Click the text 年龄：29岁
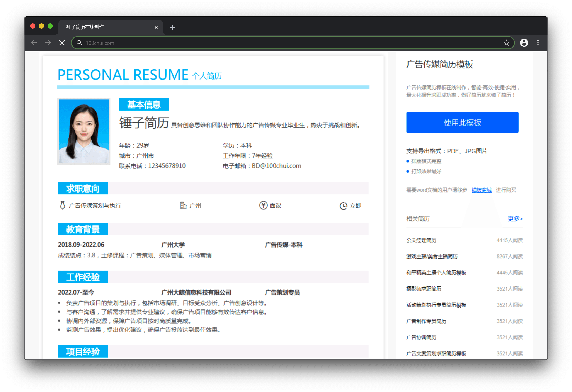 point(134,145)
